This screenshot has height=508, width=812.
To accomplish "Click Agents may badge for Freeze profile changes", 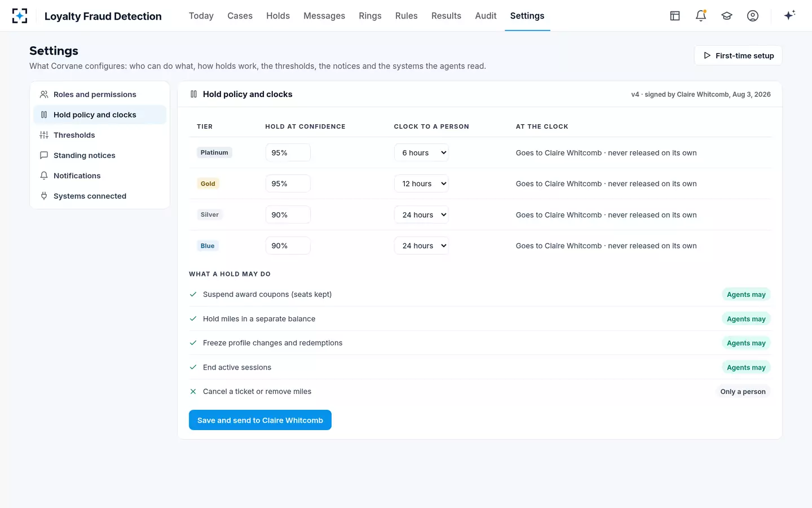I will tap(746, 343).
